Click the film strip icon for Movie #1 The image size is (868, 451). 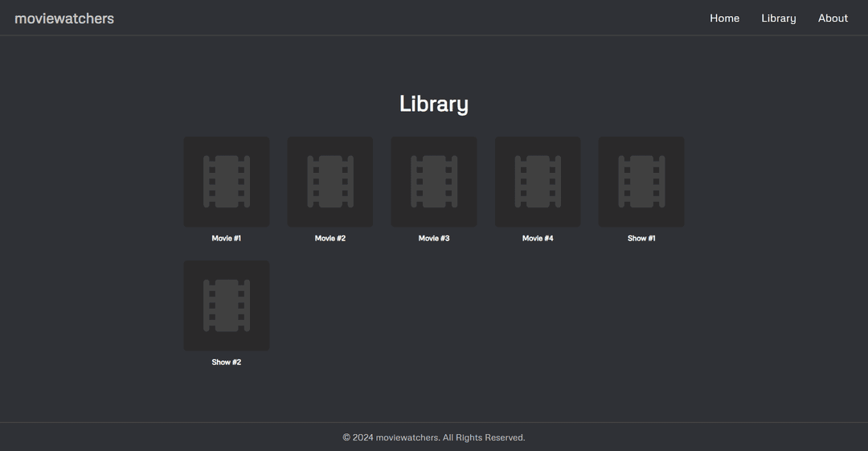coord(227,182)
